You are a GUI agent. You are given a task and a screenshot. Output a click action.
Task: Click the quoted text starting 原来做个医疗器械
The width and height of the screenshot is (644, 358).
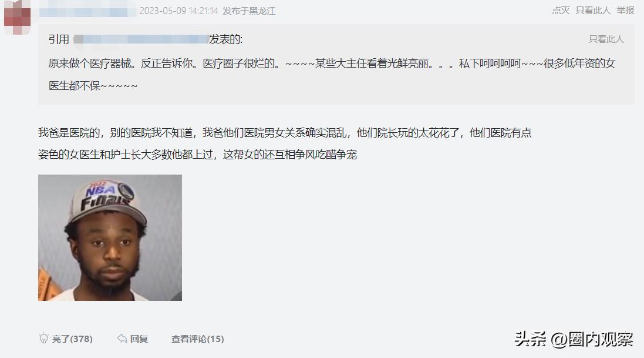click(332, 75)
